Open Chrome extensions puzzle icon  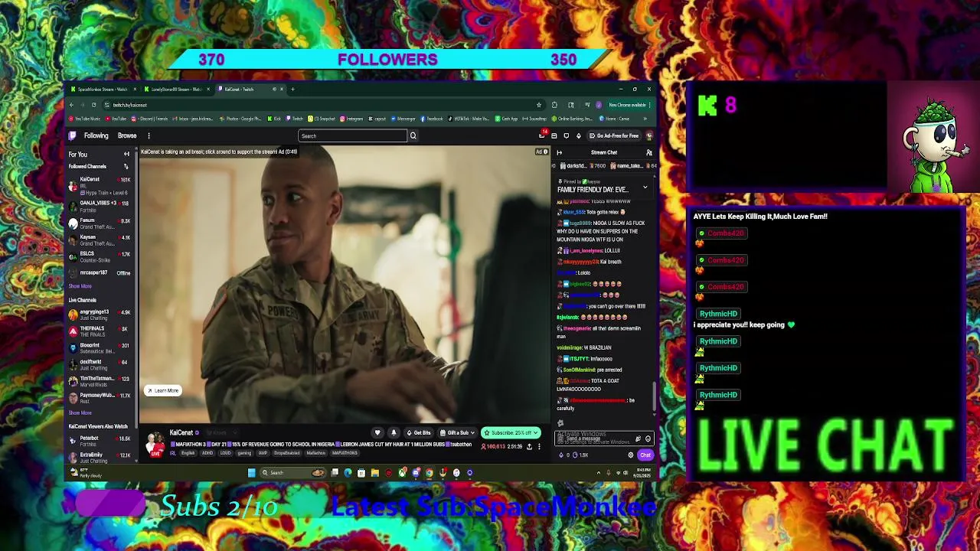click(x=554, y=105)
